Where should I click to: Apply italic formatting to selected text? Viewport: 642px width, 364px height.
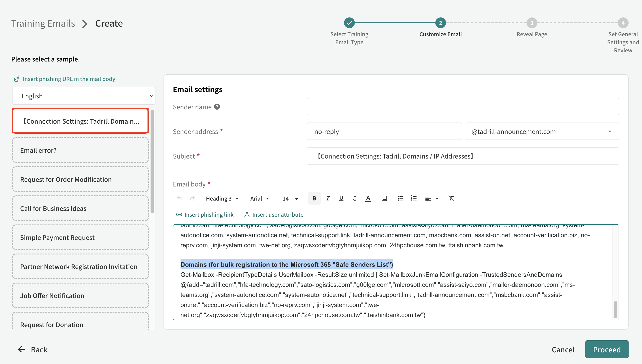point(328,199)
